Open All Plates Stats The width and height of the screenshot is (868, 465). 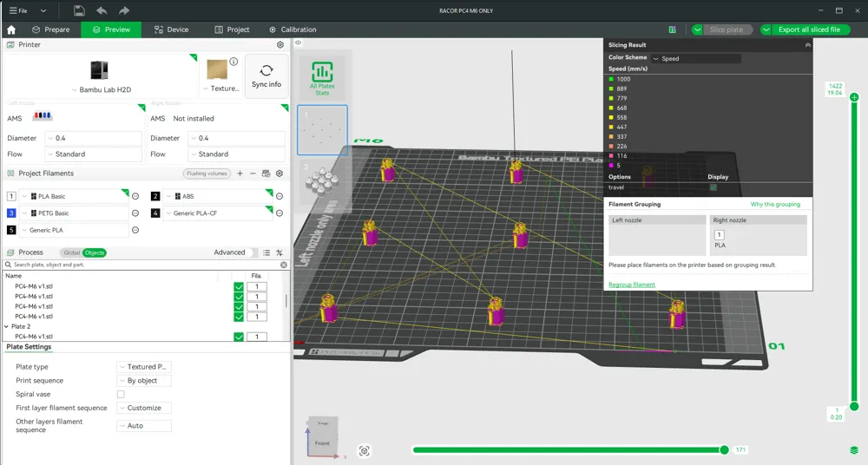322,78
